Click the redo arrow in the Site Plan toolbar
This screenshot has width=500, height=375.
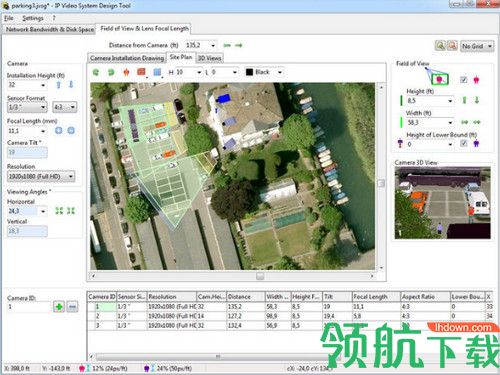point(111,72)
